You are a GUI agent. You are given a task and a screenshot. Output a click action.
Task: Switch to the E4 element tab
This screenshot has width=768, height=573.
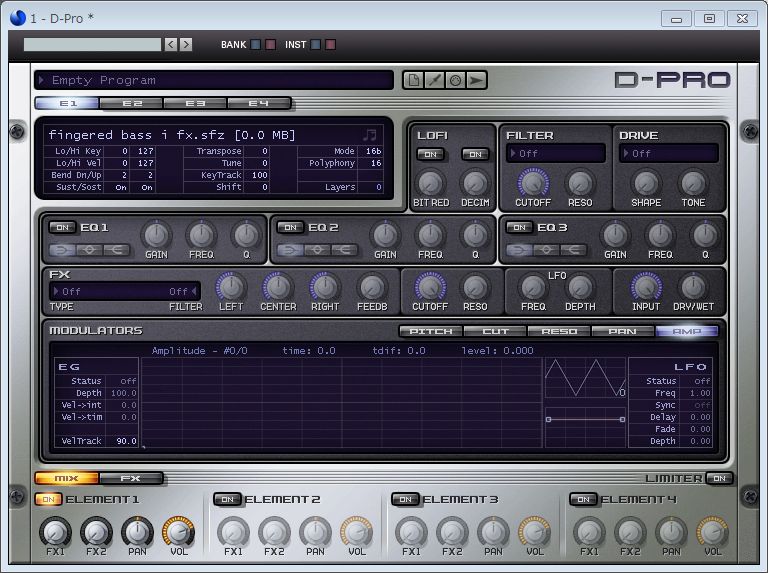(x=259, y=103)
